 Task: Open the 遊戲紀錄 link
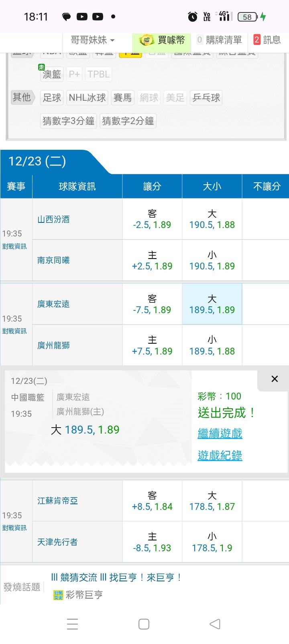[x=220, y=455]
